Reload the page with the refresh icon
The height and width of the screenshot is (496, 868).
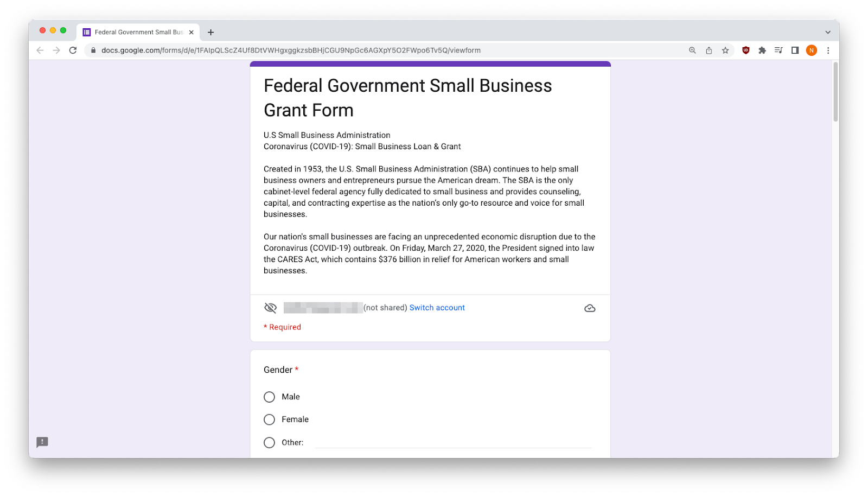(x=73, y=50)
